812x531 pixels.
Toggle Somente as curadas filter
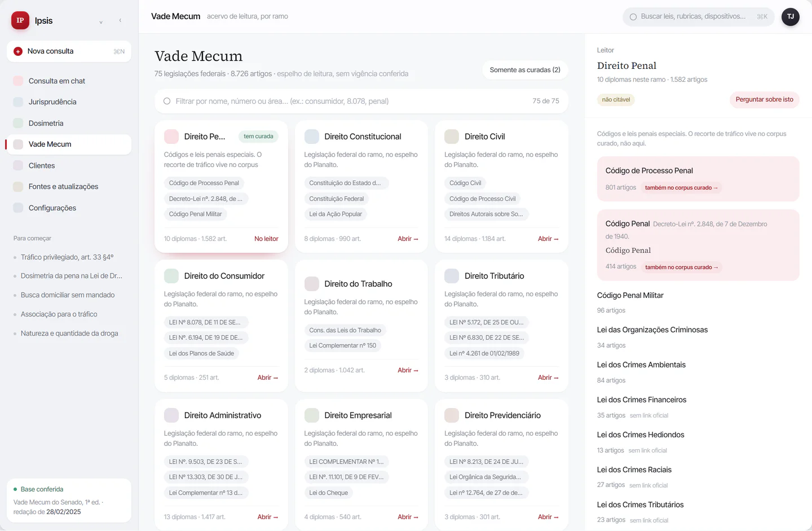(x=525, y=70)
